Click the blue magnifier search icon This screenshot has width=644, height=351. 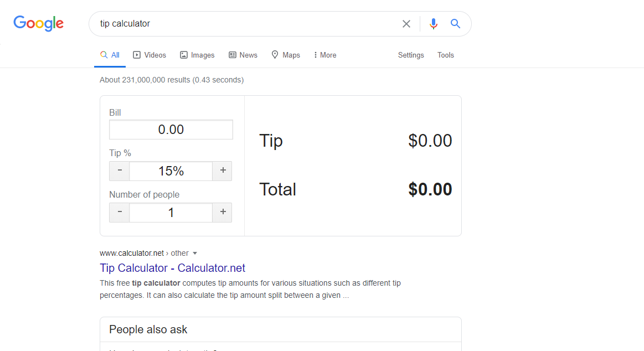455,24
